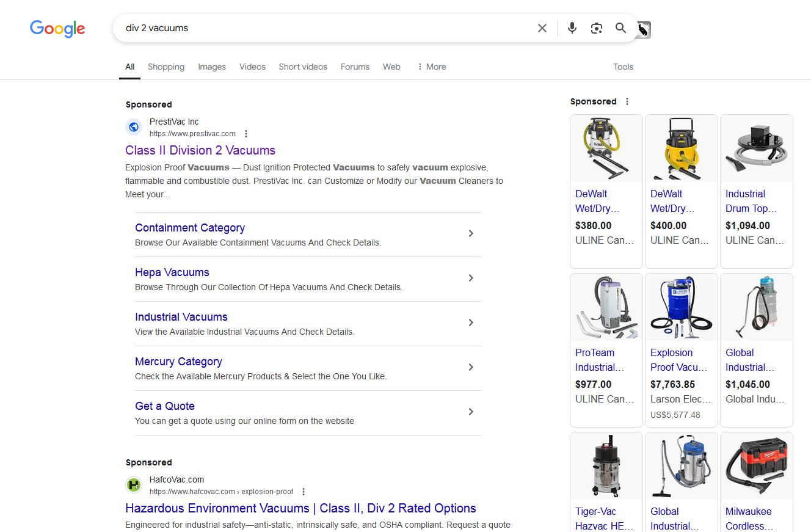This screenshot has height=532, width=811.
Task: Expand the Get a Quote sitelink arrow
Action: point(471,412)
